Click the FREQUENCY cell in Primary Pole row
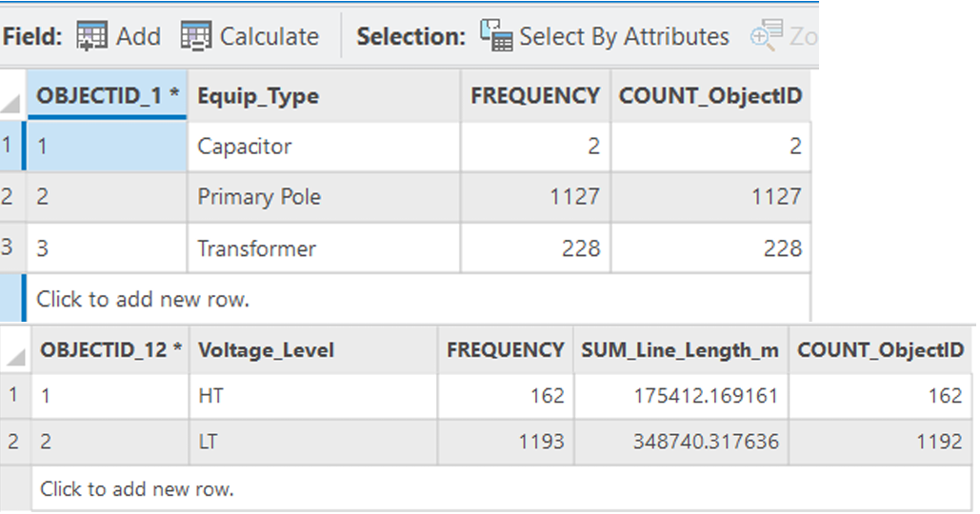This screenshot has width=980, height=514. pos(535,197)
